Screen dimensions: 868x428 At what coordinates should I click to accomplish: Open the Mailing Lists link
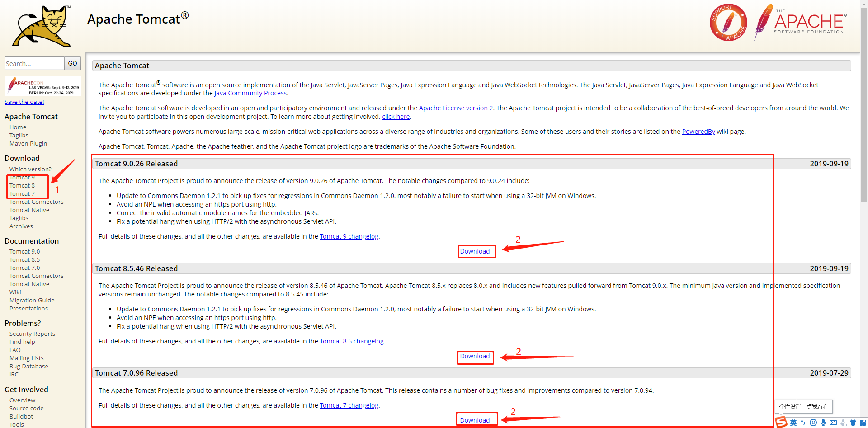[x=27, y=358]
